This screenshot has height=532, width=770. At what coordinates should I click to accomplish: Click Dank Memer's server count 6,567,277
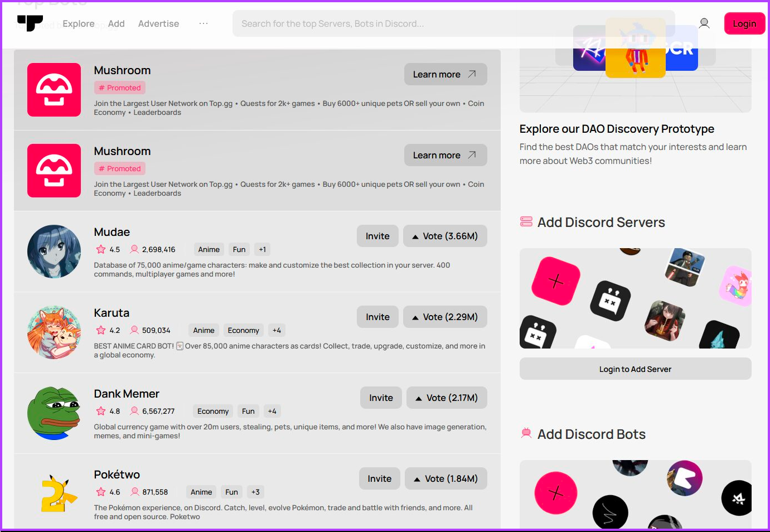158,411
